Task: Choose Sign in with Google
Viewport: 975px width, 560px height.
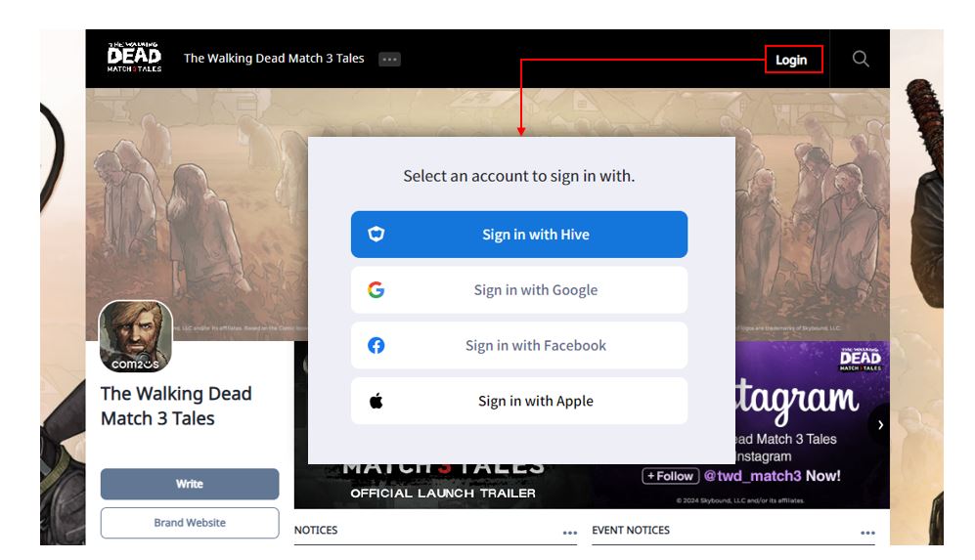Action: (519, 289)
